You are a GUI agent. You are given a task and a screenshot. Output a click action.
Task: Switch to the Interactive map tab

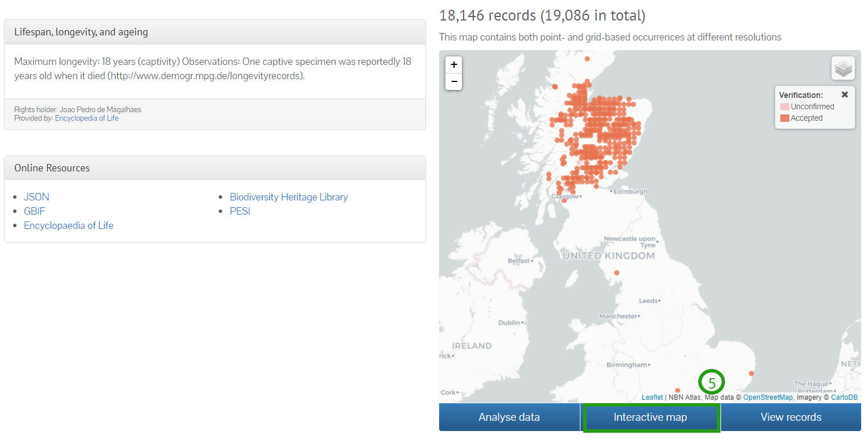(x=650, y=417)
